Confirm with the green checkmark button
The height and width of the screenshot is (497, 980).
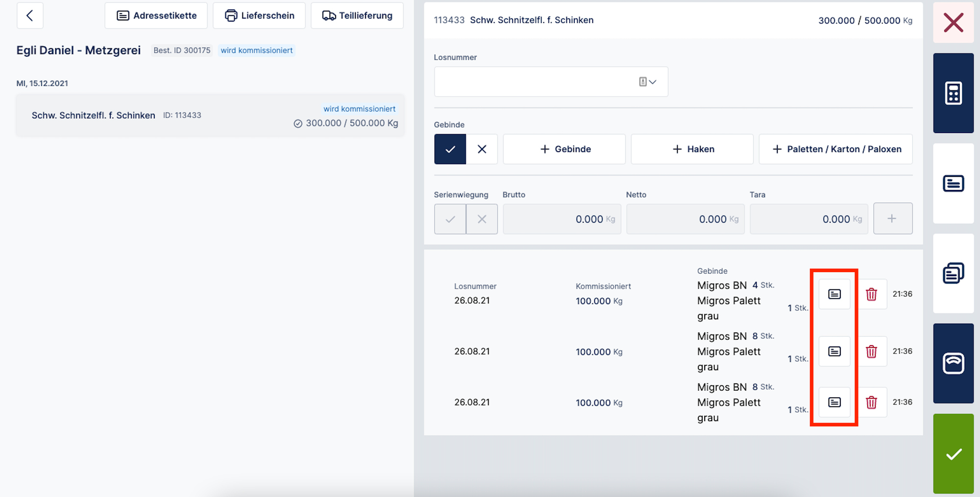click(953, 454)
